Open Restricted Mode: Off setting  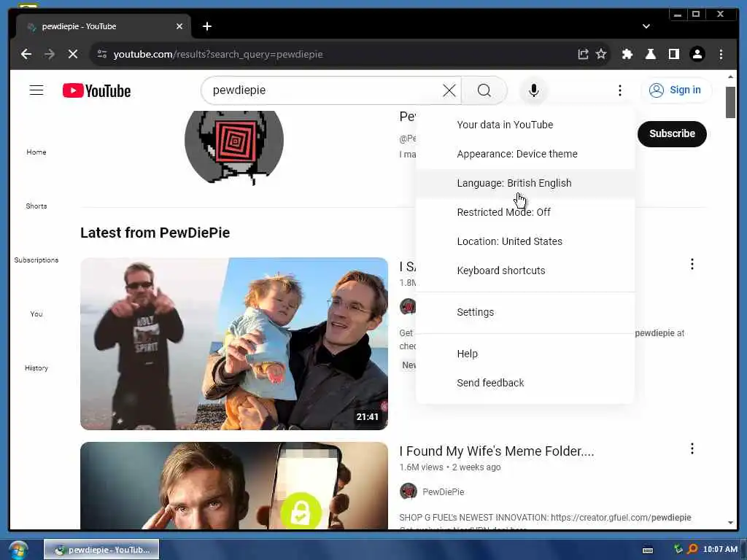(x=525, y=212)
